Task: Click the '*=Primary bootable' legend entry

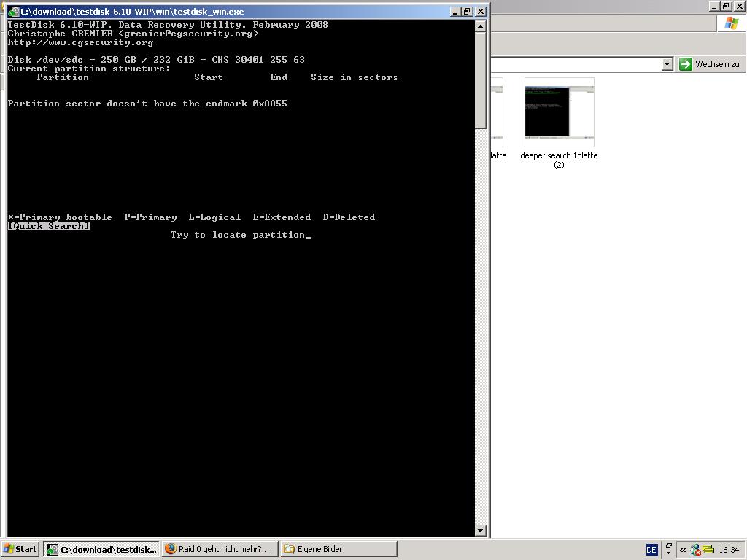Action: pyautogui.click(x=60, y=217)
